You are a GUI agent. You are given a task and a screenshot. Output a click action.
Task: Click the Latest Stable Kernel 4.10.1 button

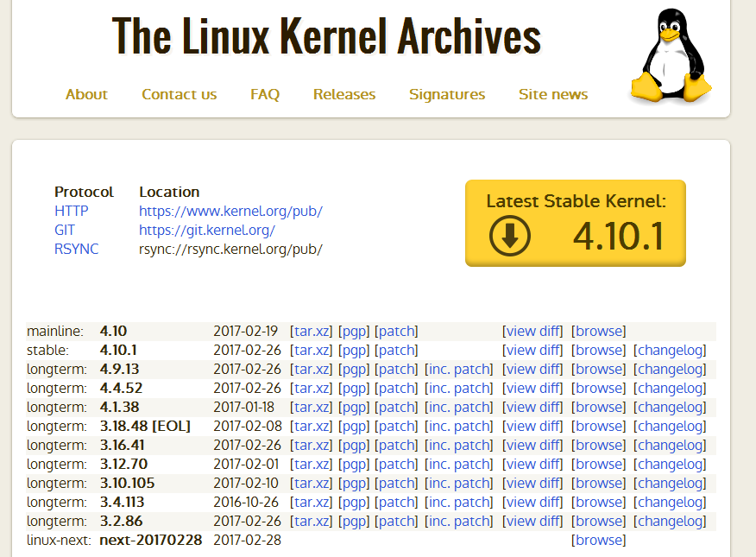575,223
